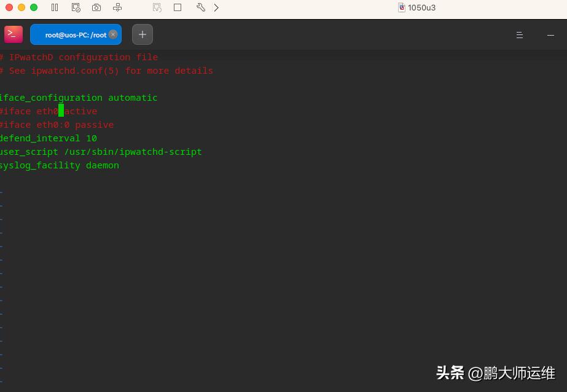Open a new terminal tab with the plus button
The width and height of the screenshot is (567, 392).
click(142, 34)
